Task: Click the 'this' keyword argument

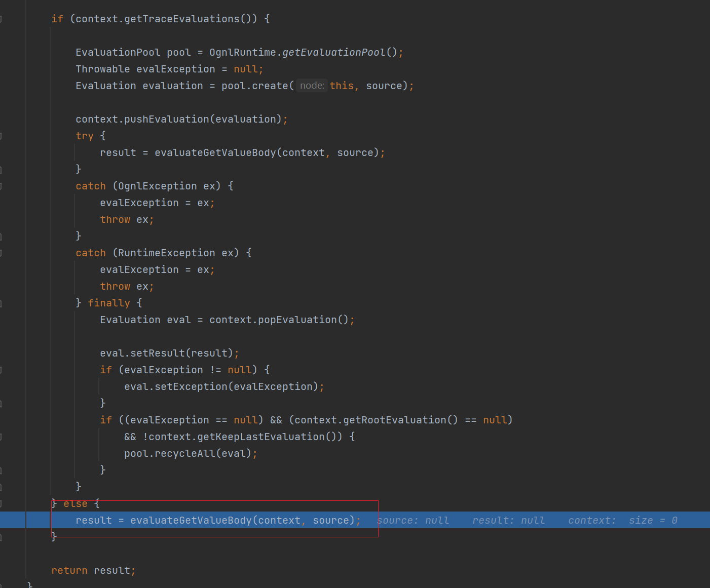Action: pos(342,86)
